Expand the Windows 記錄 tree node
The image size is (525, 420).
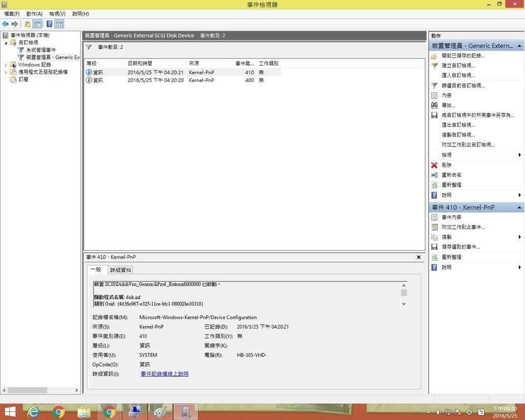pyautogui.click(x=6, y=65)
